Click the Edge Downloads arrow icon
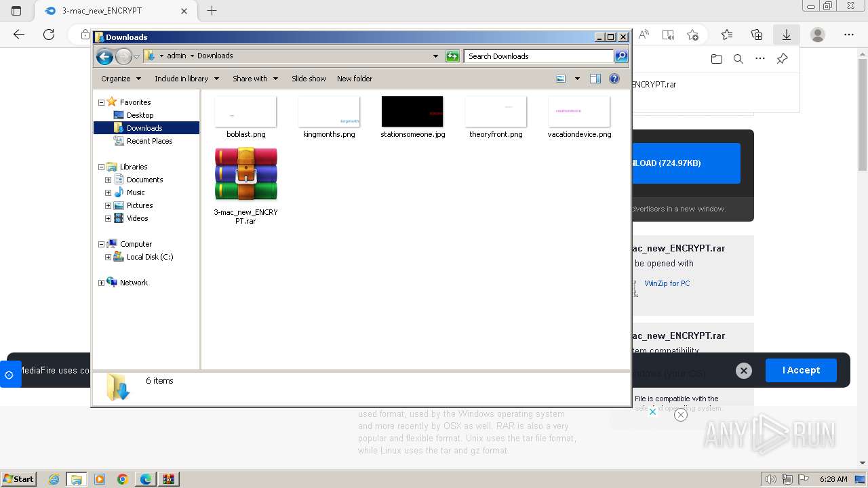The width and height of the screenshot is (868, 488). click(x=787, y=35)
